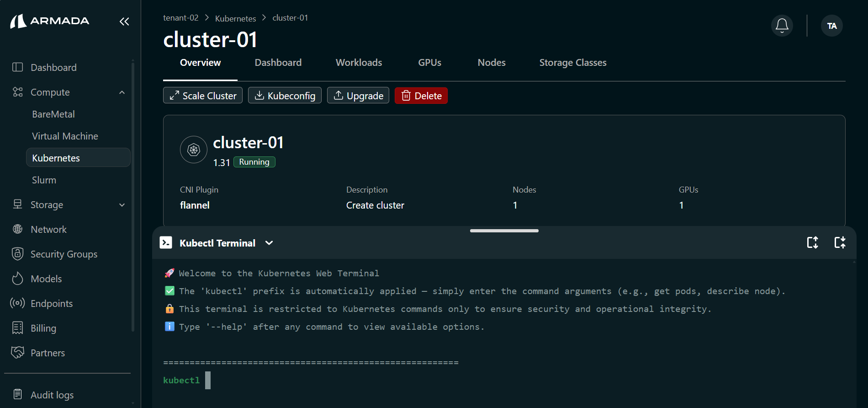Open the Nodes tab

492,63
